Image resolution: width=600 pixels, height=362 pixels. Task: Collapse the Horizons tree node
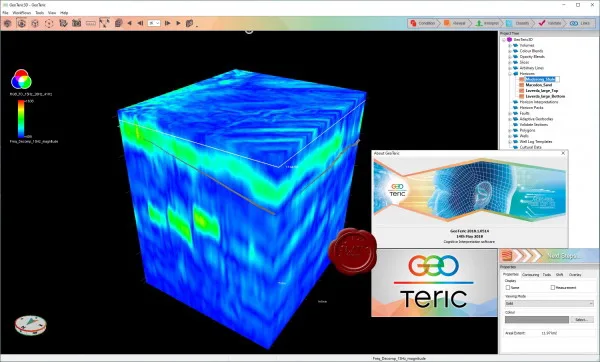[510, 74]
